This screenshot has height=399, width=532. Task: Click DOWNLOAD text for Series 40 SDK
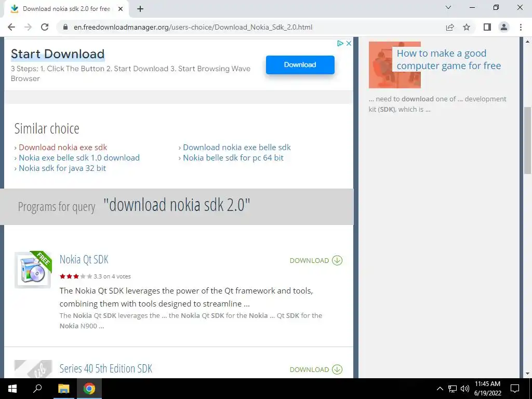point(309,369)
